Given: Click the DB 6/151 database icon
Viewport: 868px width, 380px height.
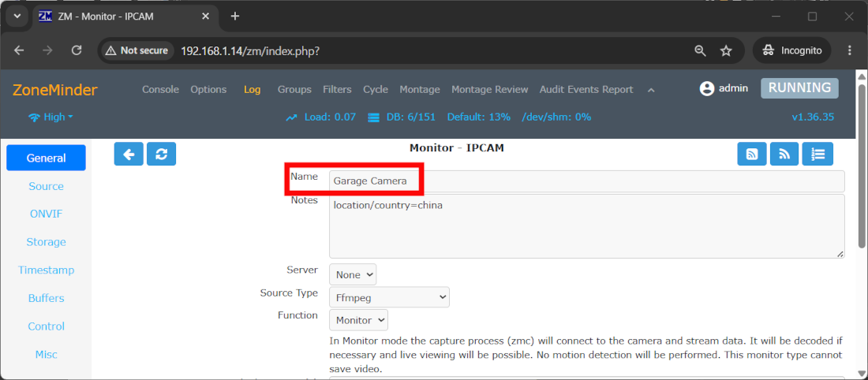Looking at the screenshot, I should (373, 117).
